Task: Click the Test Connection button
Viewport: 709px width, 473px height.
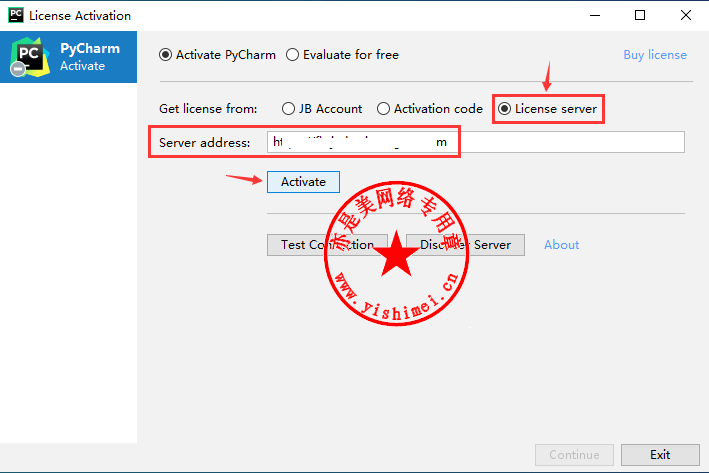Action: tap(327, 245)
